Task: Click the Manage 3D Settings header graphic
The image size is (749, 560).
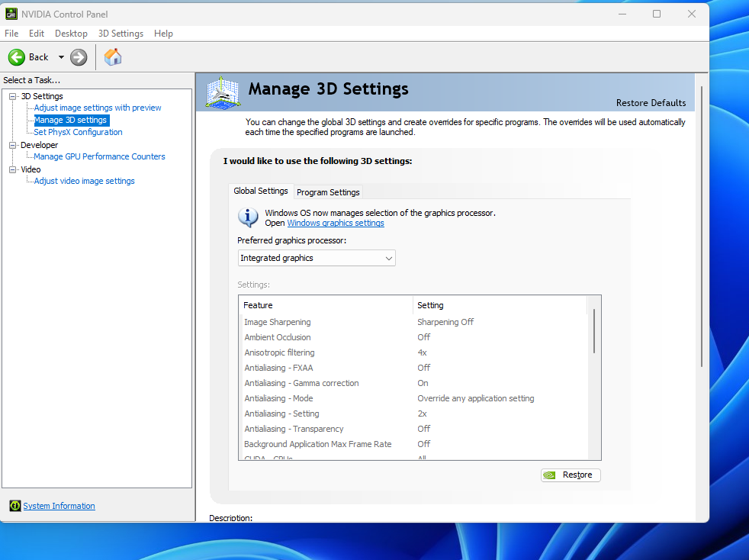Action: tap(223, 92)
